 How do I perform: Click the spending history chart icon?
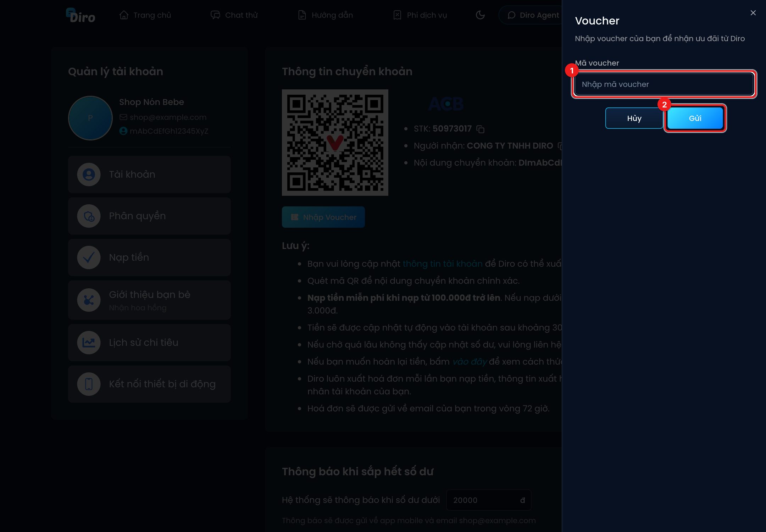[89, 343]
